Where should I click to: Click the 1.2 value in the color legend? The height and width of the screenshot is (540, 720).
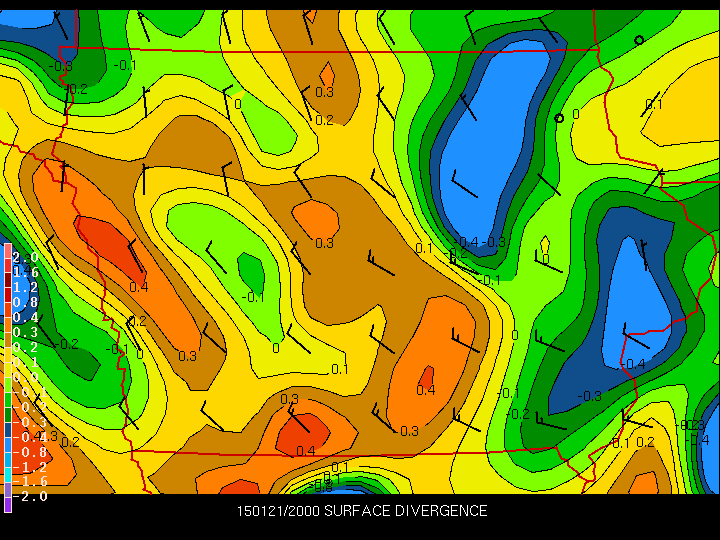pos(25,287)
